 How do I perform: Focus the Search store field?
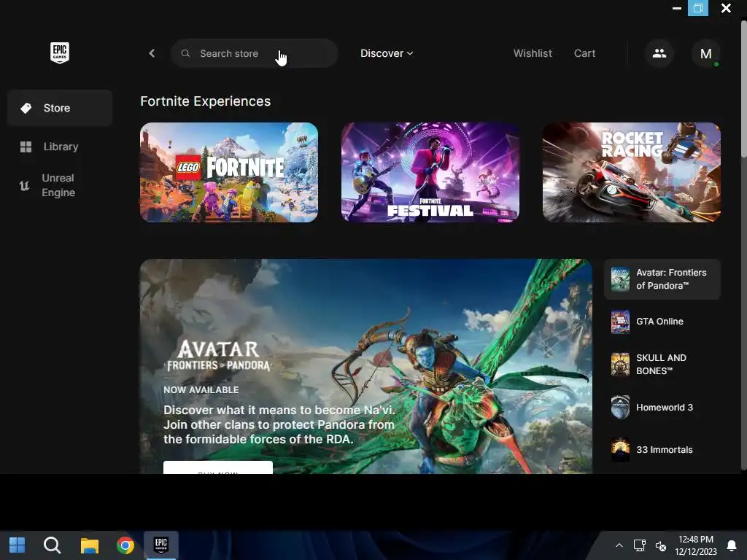tap(255, 53)
